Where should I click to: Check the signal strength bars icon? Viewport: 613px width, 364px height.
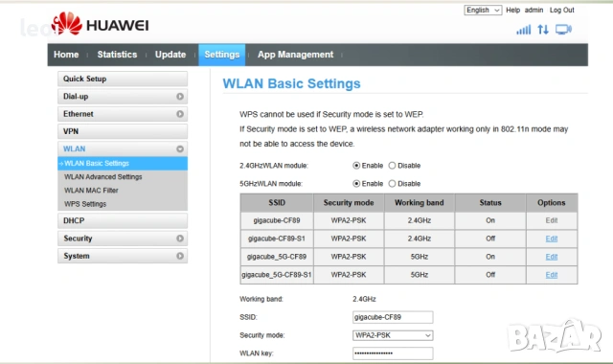[524, 30]
